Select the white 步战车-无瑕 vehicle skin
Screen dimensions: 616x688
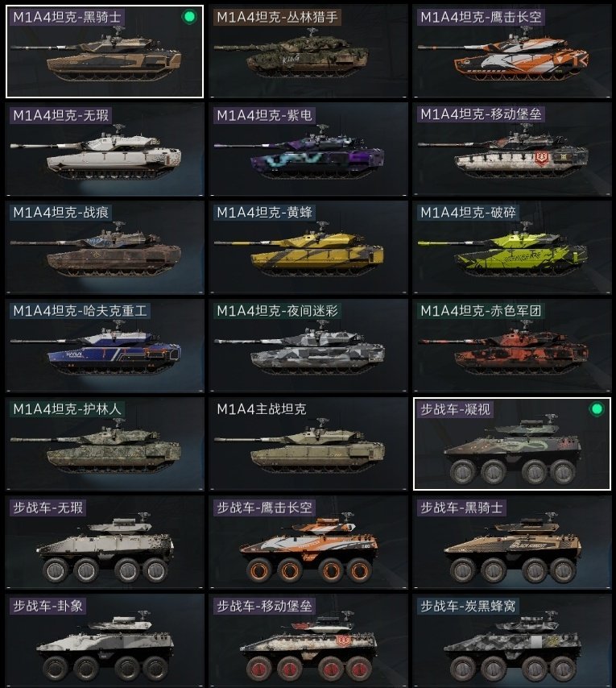(x=105, y=542)
